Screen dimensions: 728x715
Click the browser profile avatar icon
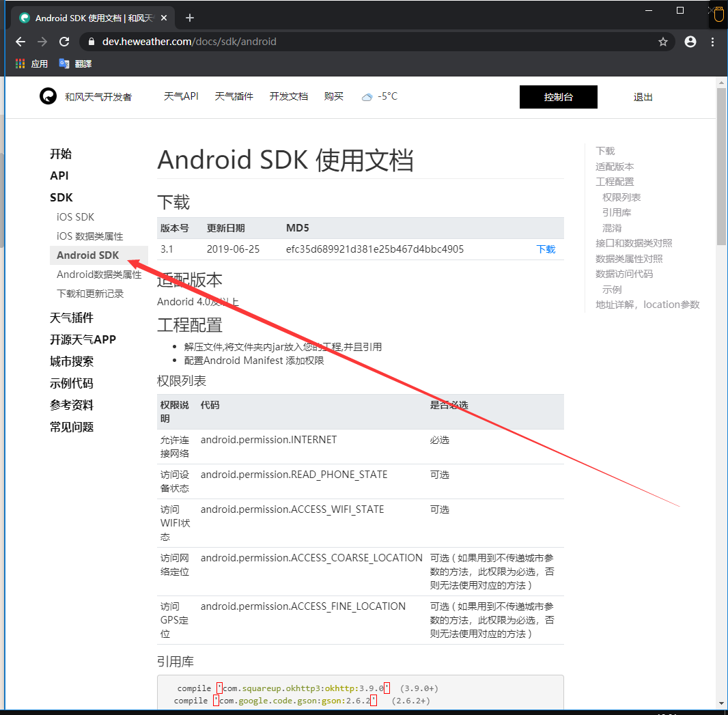click(x=690, y=42)
